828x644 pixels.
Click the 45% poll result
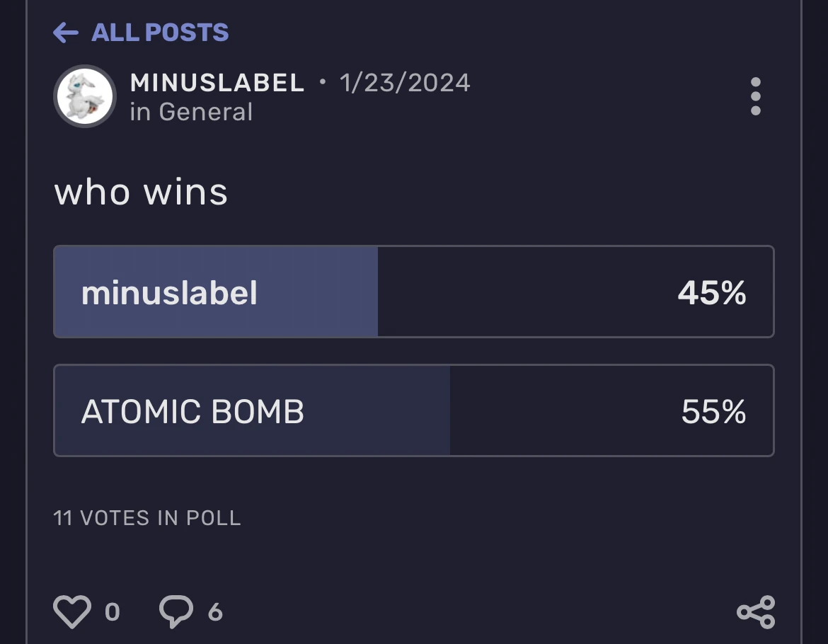[x=711, y=292]
